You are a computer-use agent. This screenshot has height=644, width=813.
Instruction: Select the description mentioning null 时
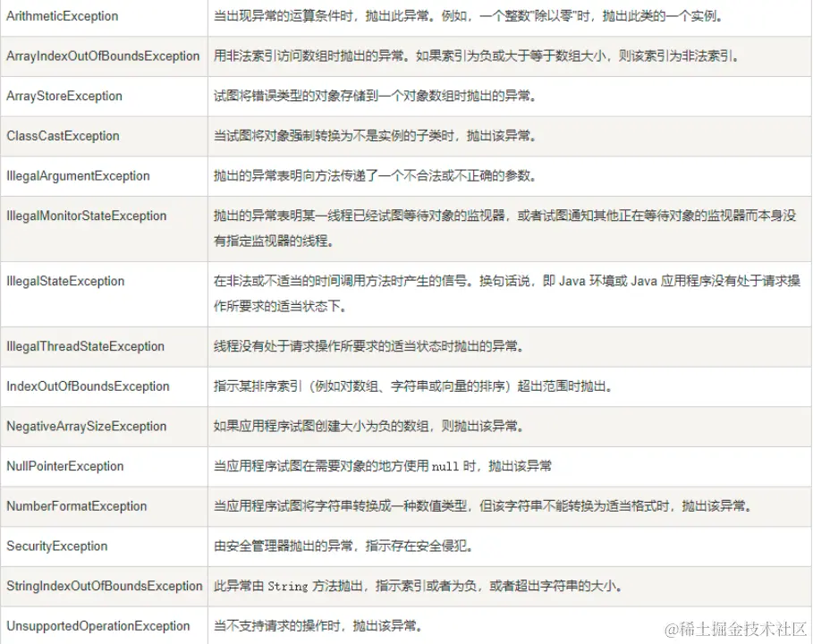[383, 466]
